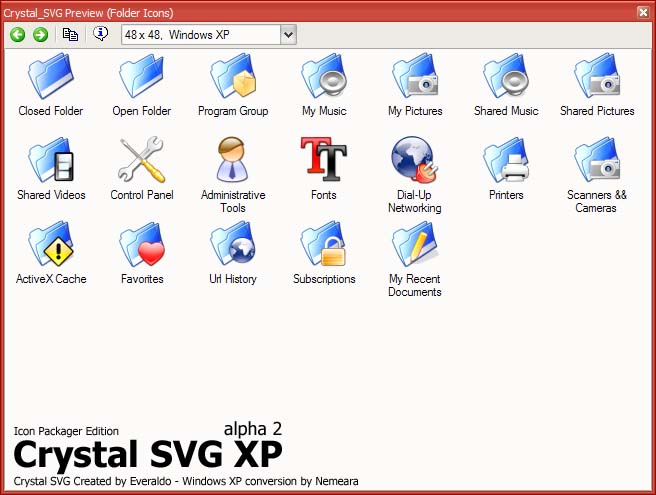Click the green back arrow button
The image size is (656, 495).
click(18, 34)
